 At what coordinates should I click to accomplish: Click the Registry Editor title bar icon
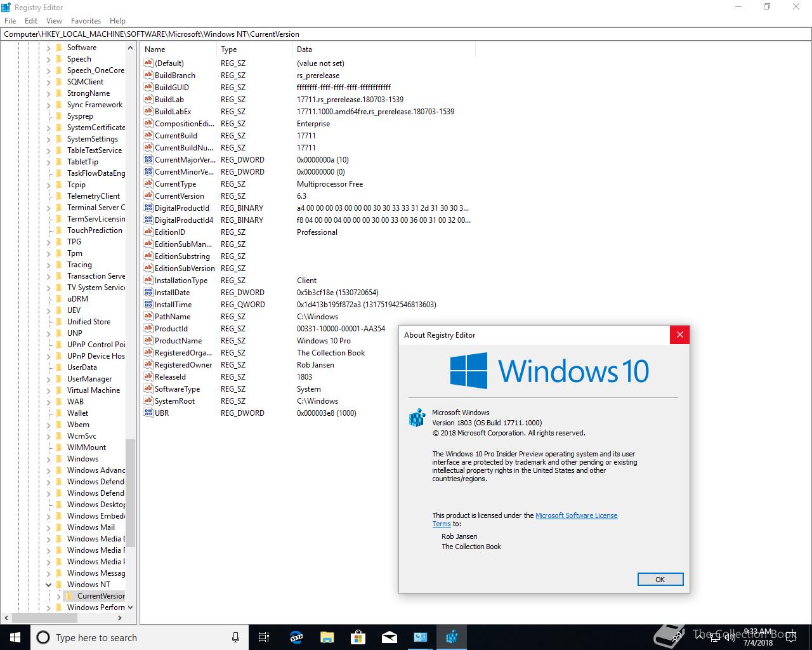point(6,8)
